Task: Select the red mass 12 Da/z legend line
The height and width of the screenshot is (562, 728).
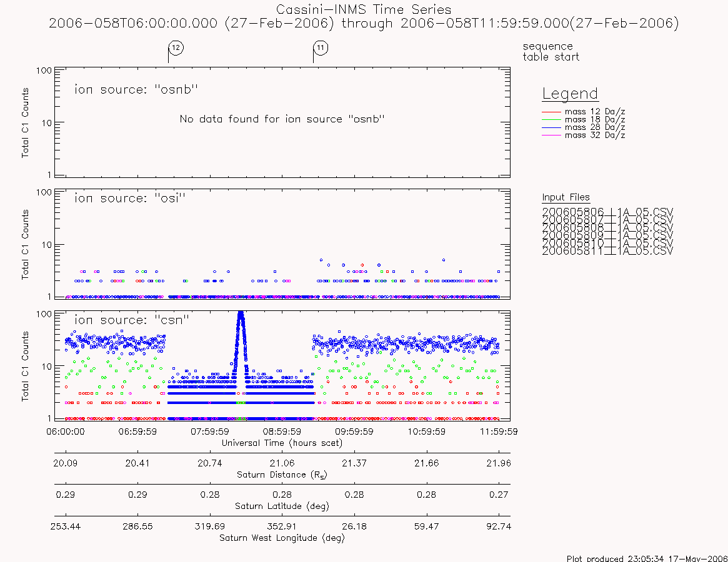Action: tap(552, 112)
